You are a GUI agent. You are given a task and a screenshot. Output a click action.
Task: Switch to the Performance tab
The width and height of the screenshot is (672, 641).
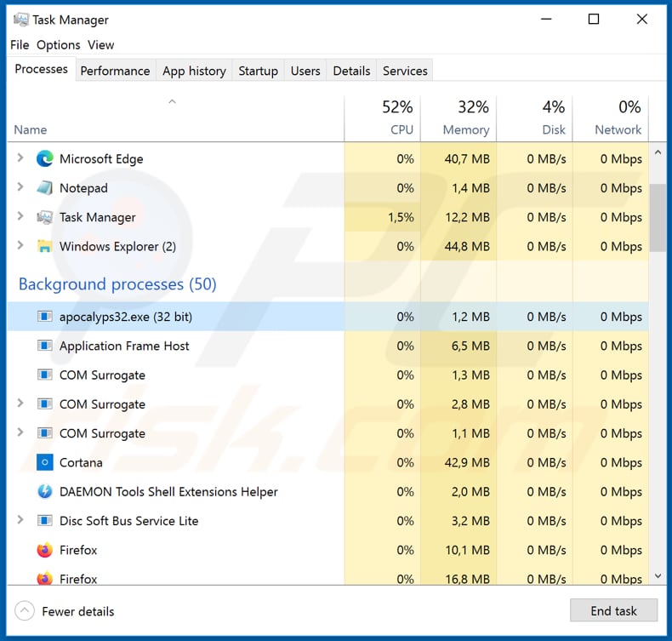(x=115, y=71)
